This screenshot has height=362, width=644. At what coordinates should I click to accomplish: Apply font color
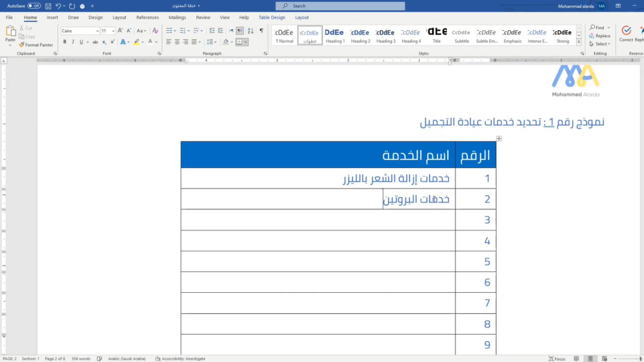(x=150, y=42)
